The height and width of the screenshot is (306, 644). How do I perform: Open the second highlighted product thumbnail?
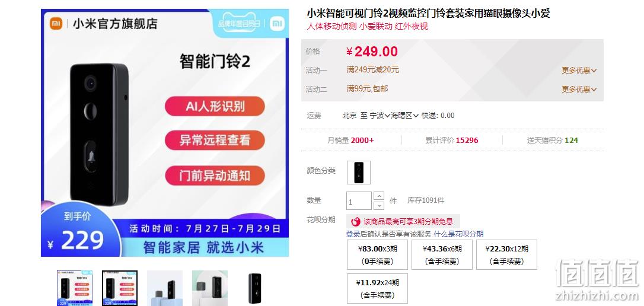pyautogui.click(x=120, y=288)
